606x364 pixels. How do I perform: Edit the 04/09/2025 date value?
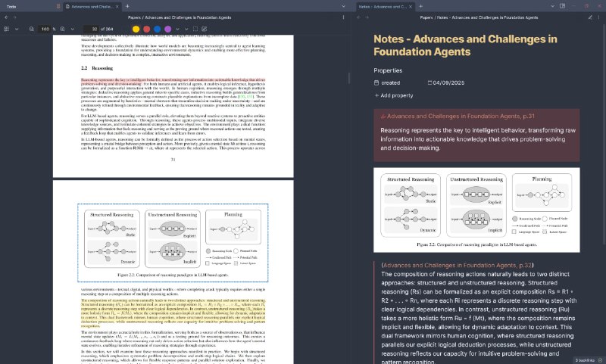448,82
